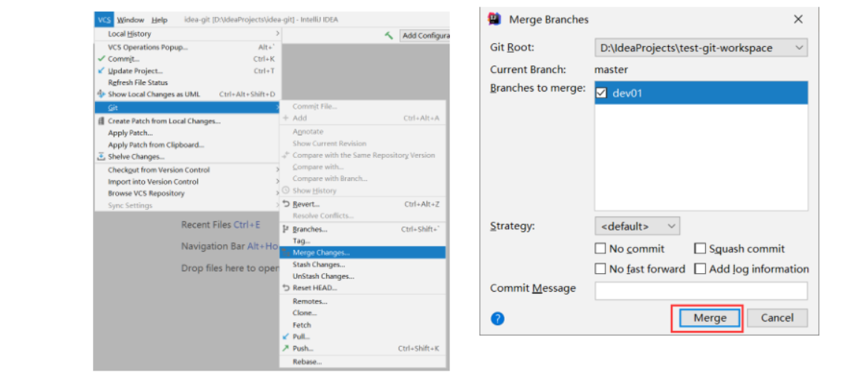Choose Apply Patch from Clipboard
Viewport: 868px width, 378px height.
pos(188,144)
